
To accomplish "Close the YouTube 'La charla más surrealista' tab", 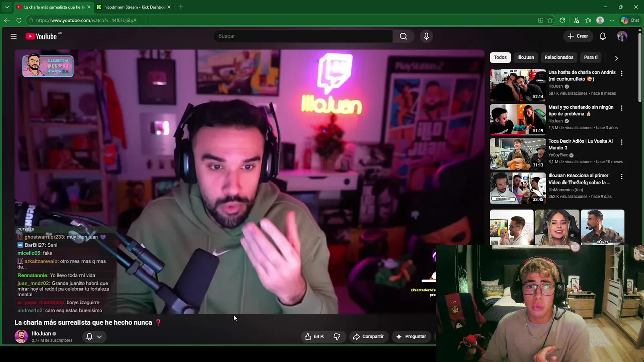I will (x=89, y=7).
